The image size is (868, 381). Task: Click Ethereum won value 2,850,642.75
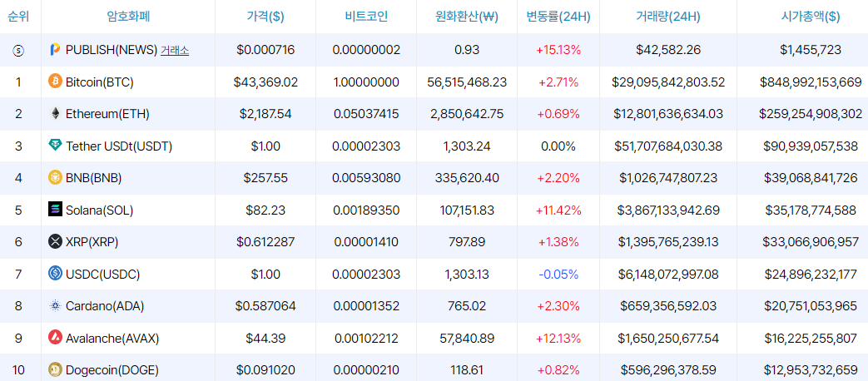point(467,114)
